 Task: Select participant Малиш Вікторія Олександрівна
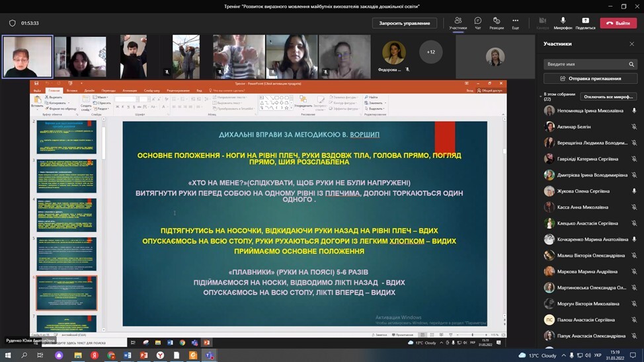pyautogui.click(x=590, y=255)
